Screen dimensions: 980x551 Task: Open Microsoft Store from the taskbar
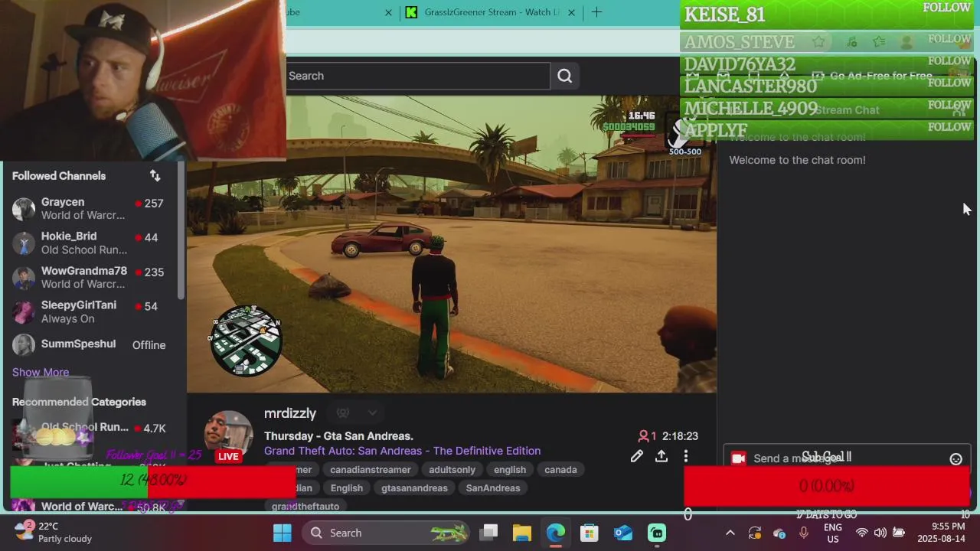click(590, 533)
